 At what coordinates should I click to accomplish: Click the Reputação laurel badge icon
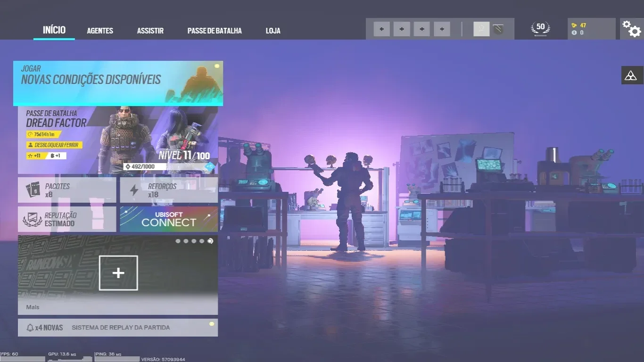[x=33, y=219]
